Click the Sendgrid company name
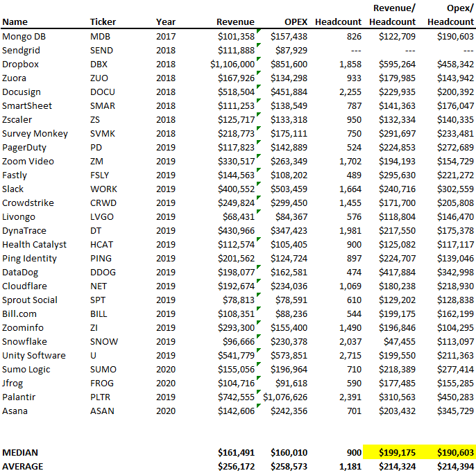 (21, 51)
